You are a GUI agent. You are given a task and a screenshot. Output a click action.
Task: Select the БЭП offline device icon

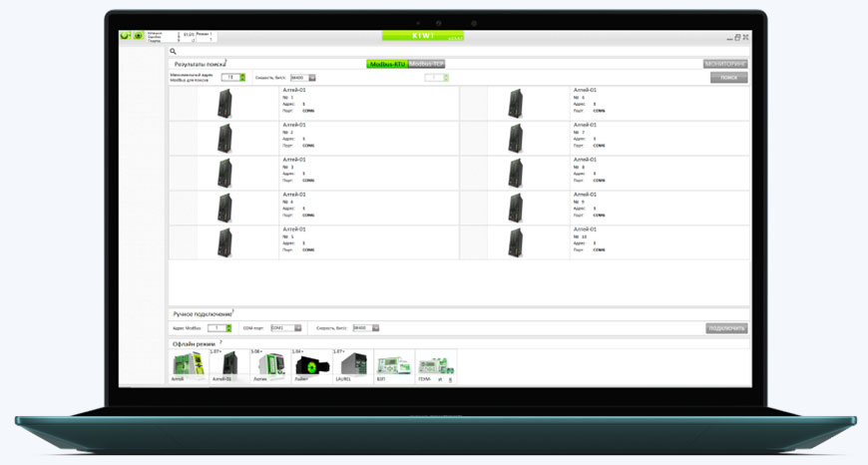click(394, 365)
